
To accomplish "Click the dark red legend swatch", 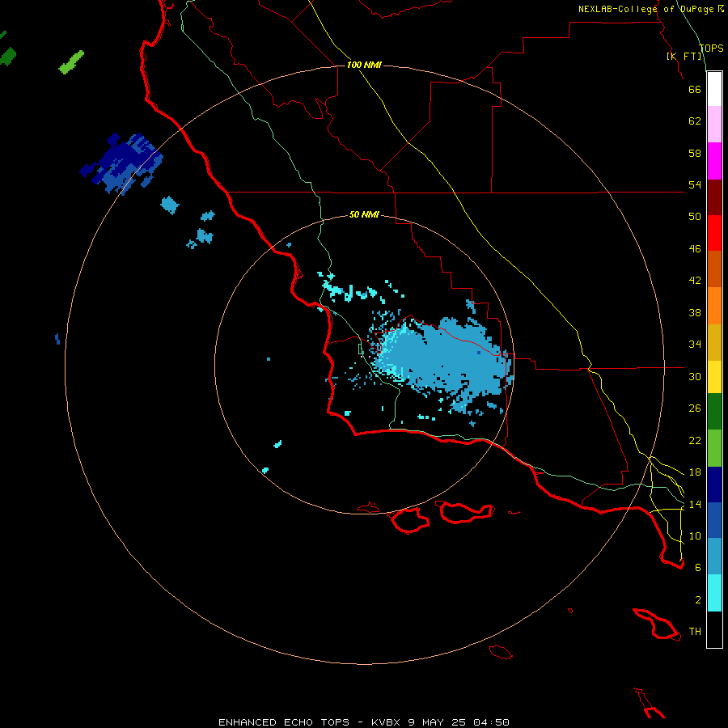I will point(714,197).
